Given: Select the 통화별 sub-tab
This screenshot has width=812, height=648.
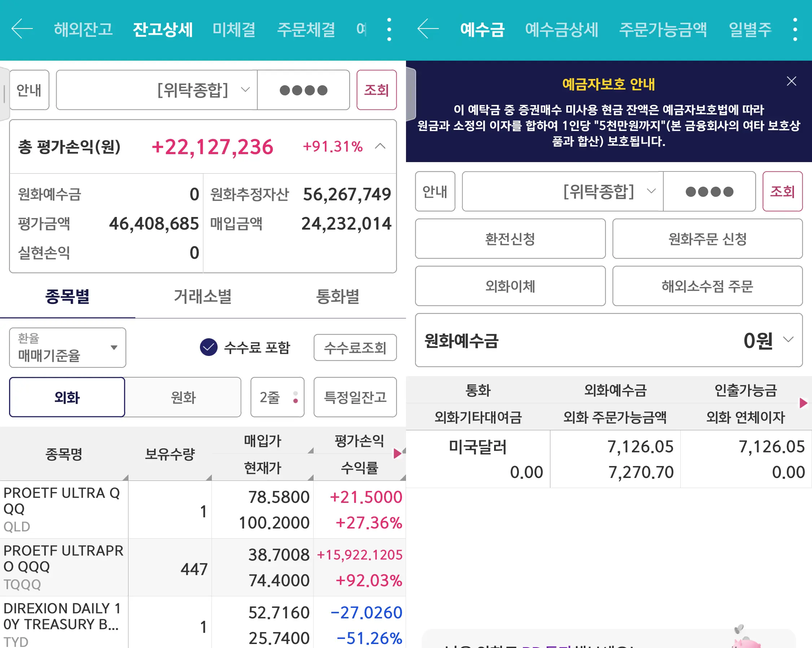Looking at the screenshot, I should pos(338,296).
